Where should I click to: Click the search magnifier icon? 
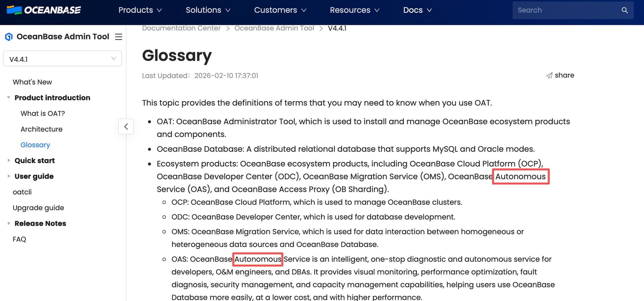(624, 10)
